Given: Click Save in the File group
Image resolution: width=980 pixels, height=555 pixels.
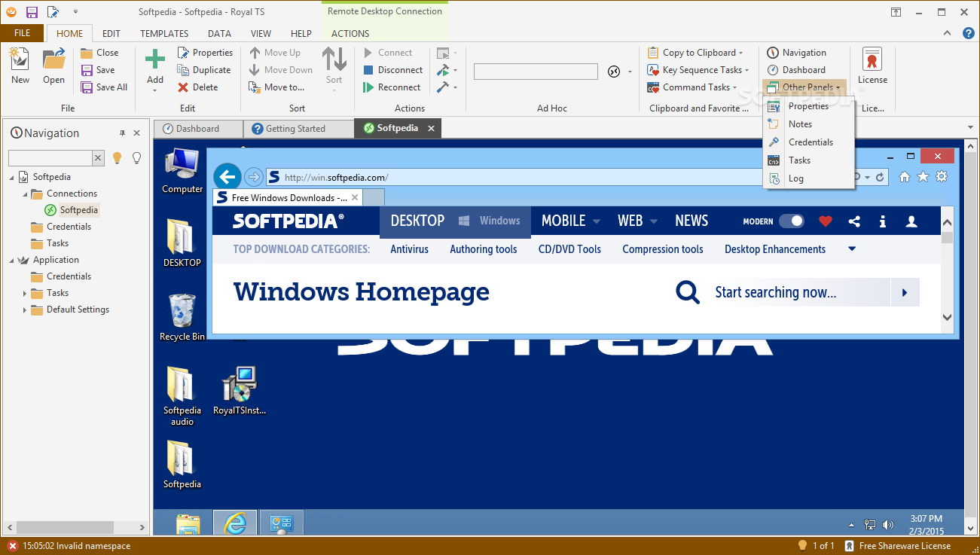Looking at the screenshot, I should (x=98, y=70).
